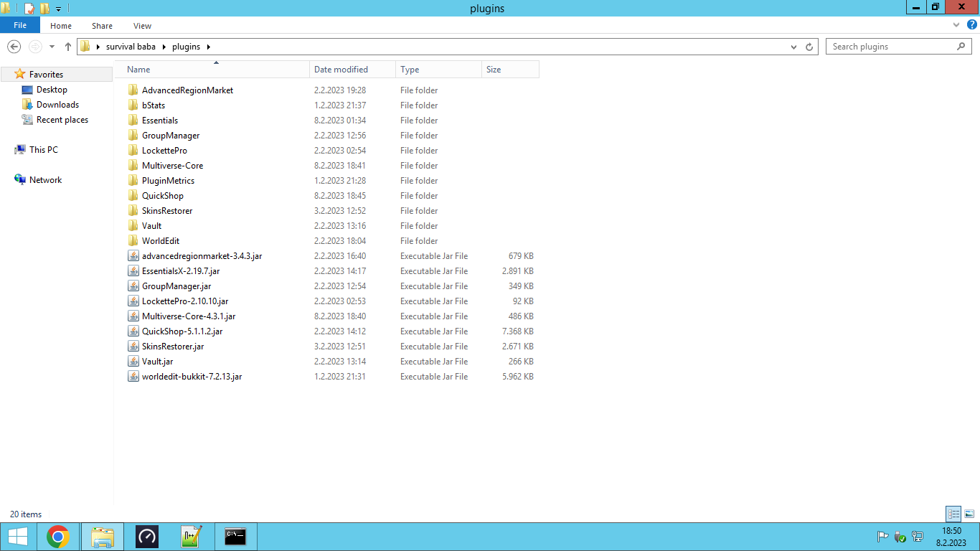The width and height of the screenshot is (980, 551).
Task: Select the Vault.jar file icon
Action: point(133,362)
